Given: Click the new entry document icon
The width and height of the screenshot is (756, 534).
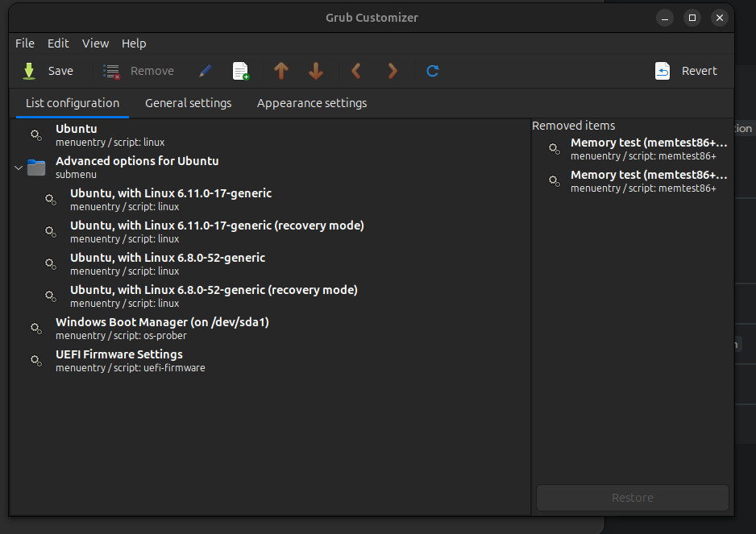Looking at the screenshot, I should coord(241,71).
